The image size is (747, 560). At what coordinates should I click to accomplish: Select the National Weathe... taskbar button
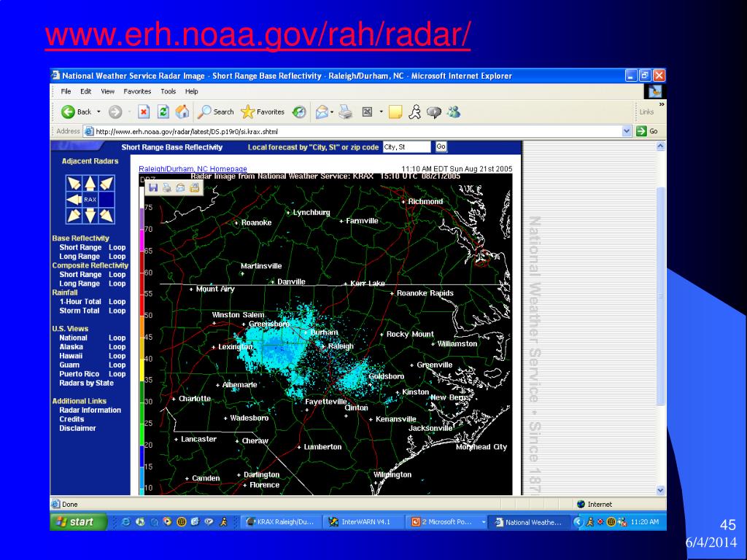click(x=530, y=522)
